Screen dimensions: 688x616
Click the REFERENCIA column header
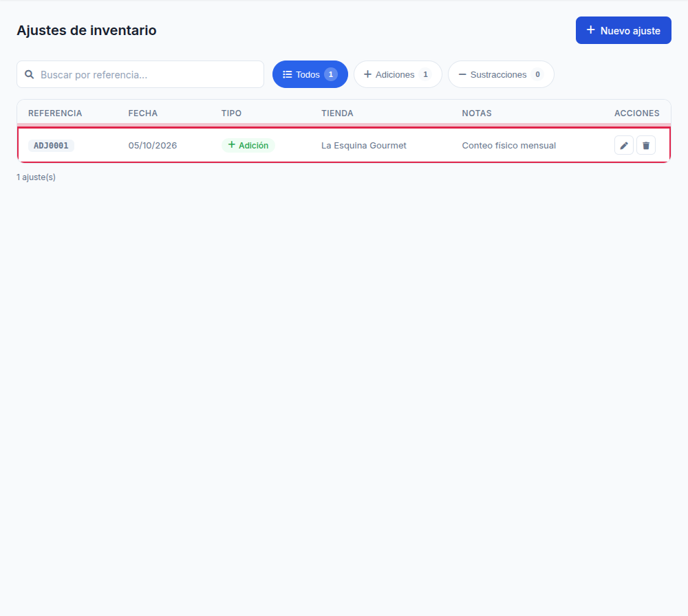55,113
